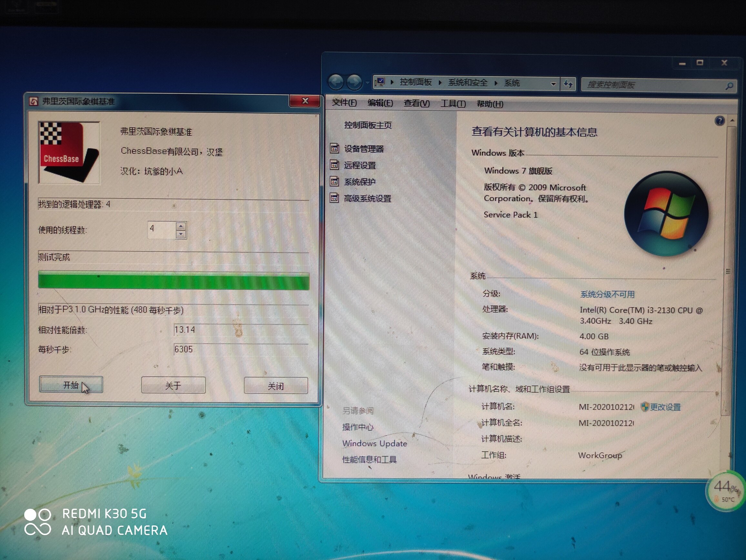The image size is (746, 560).
Task: Click the Advanced System Settings (高级系统设置) icon
Action: [334, 198]
